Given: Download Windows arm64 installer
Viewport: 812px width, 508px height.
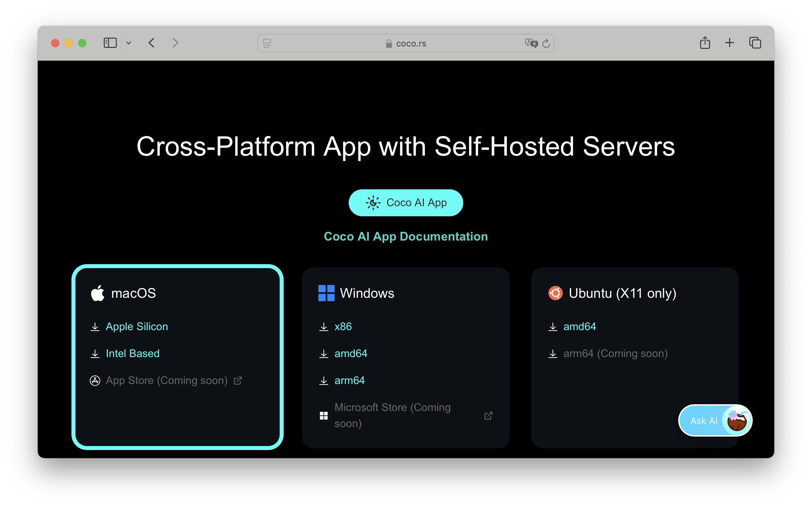Looking at the screenshot, I should point(349,380).
